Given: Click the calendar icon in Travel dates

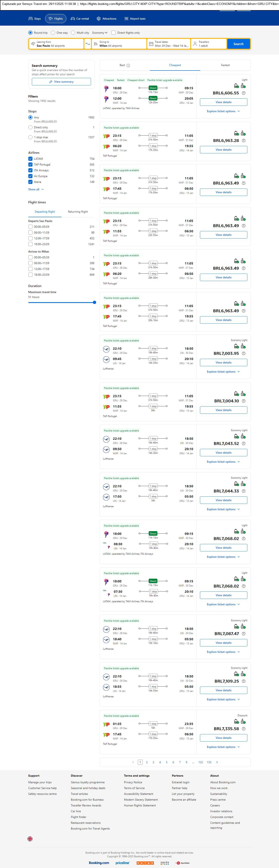Looking at the screenshot, I should pyautogui.click(x=151, y=44).
